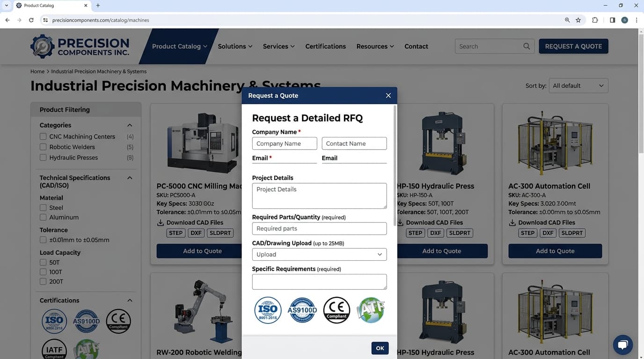
Task: Open the chat bubble widget
Action: [622, 345]
